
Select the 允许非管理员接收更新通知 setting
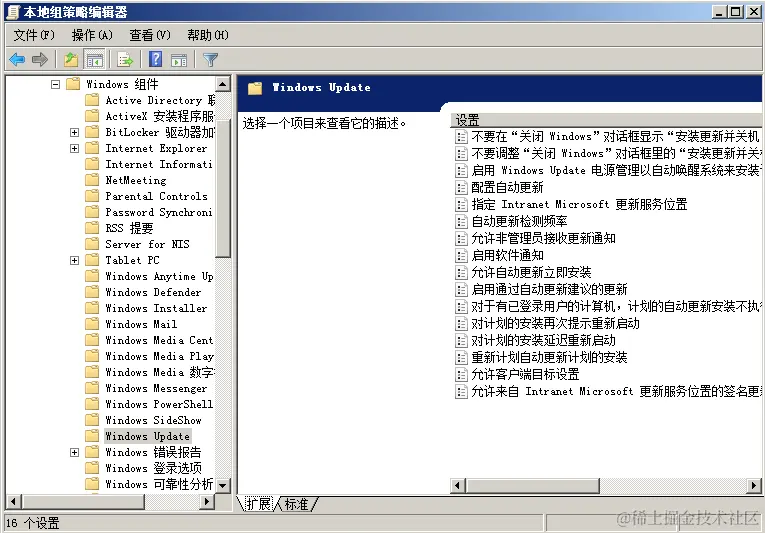[x=543, y=238]
